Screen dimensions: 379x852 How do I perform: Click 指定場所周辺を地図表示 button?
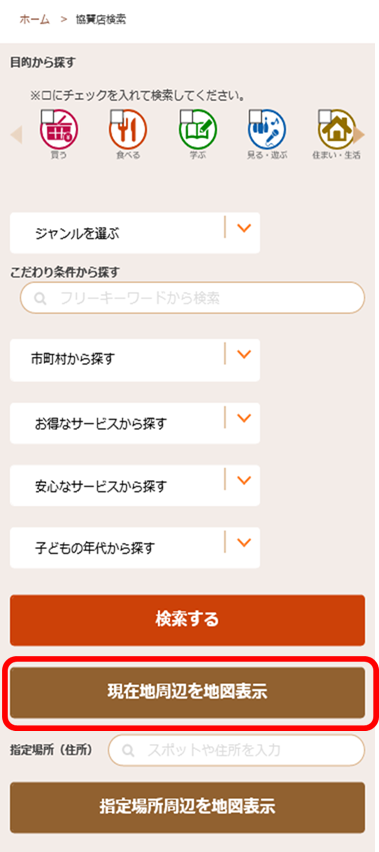point(187,807)
